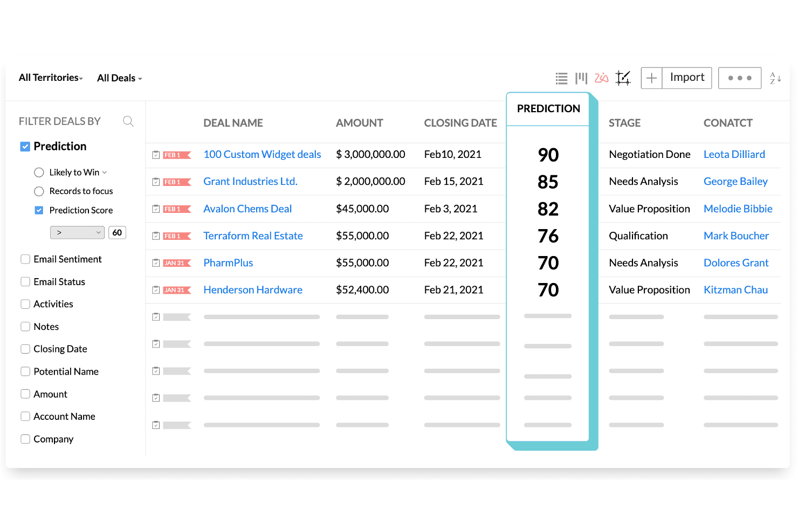Open the three-dots more options button
This screenshot has height=532, width=798.
(740, 78)
